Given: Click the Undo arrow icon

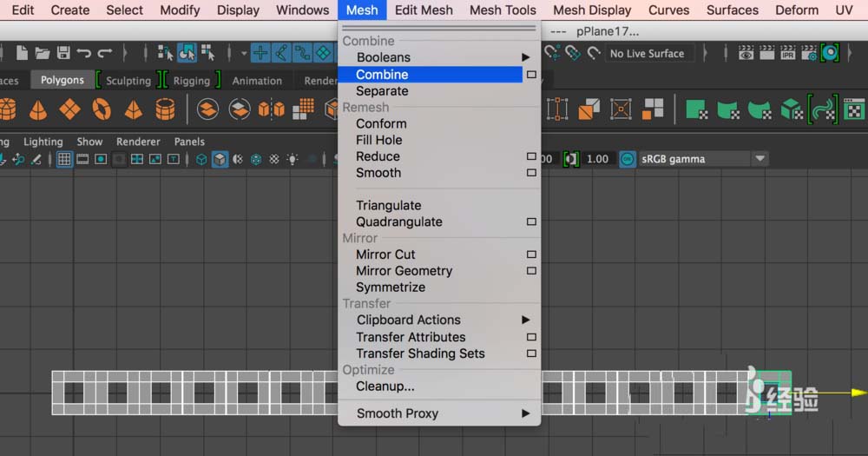Looking at the screenshot, I should (84, 53).
